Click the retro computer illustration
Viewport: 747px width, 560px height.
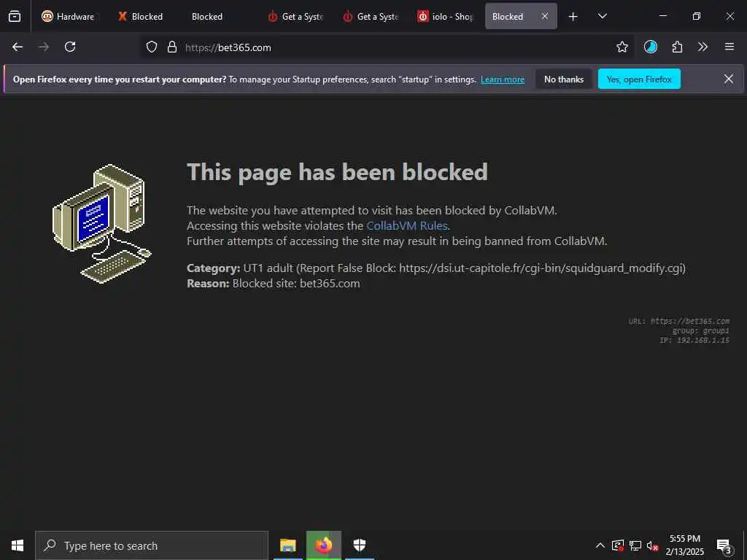click(x=101, y=224)
